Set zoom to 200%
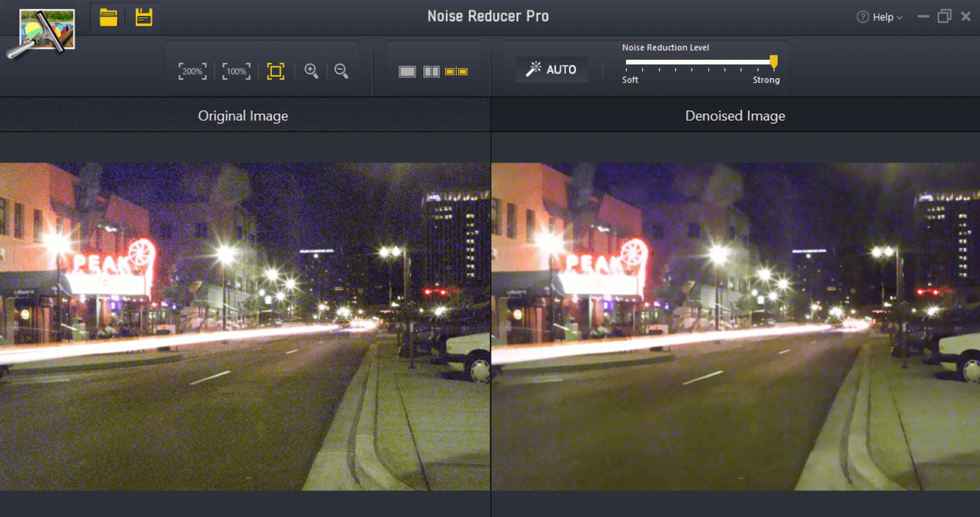Viewport: 980px width, 517px height. [192, 71]
